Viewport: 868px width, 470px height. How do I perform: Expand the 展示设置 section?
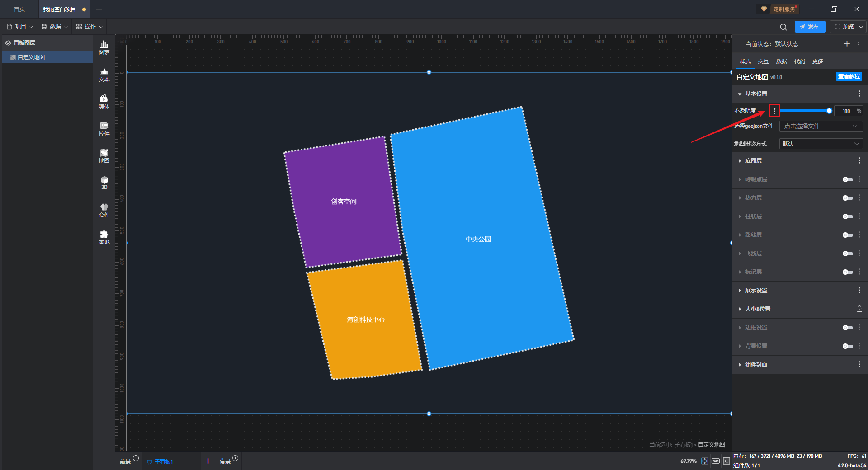coord(740,291)
